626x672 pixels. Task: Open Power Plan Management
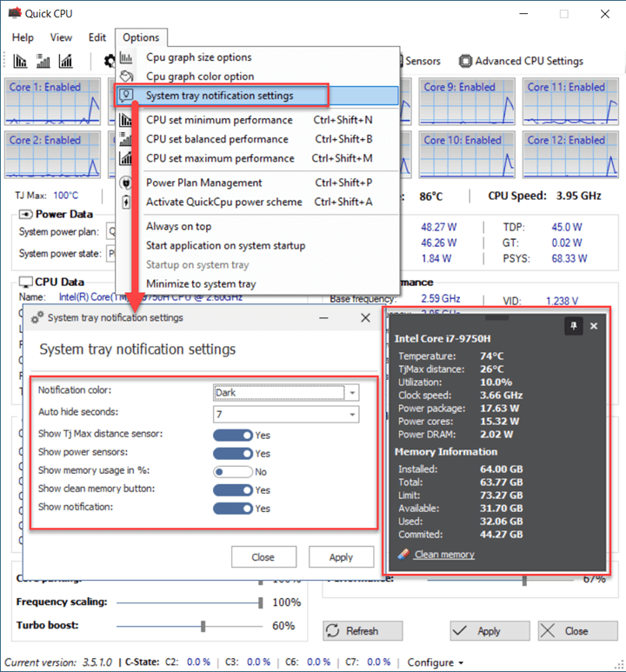(x=257, y=183)
